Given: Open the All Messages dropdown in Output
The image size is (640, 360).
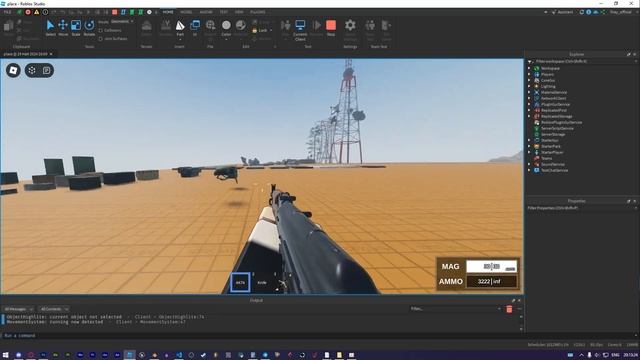Looking at the screenshot, I should click(x=18, y=309).
